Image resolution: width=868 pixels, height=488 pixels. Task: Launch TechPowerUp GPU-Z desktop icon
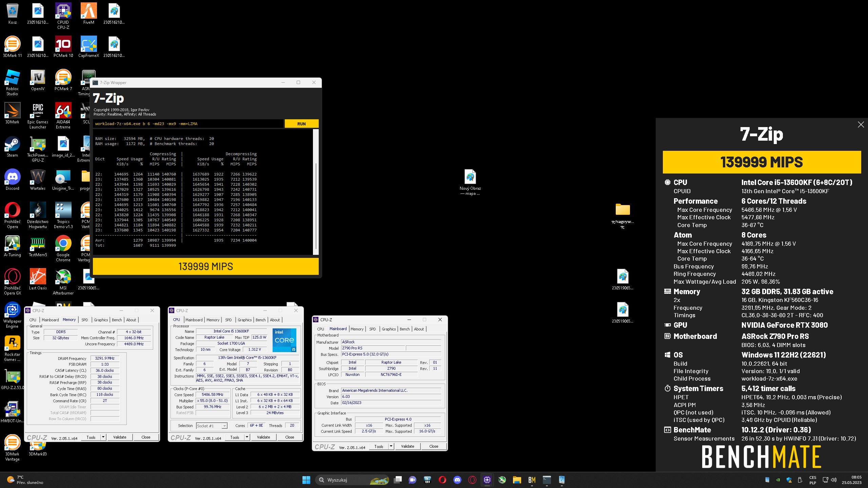coord(38,149)
